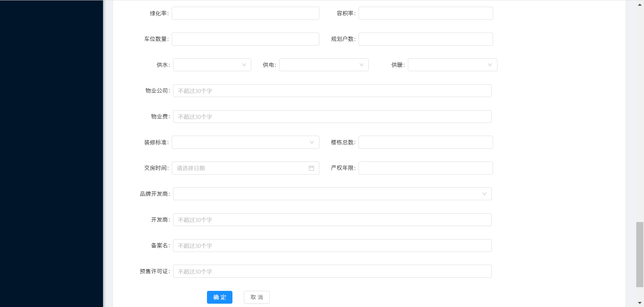Focus the 楼栋总数 input field
644x307 pixels.
click(426, 142)
